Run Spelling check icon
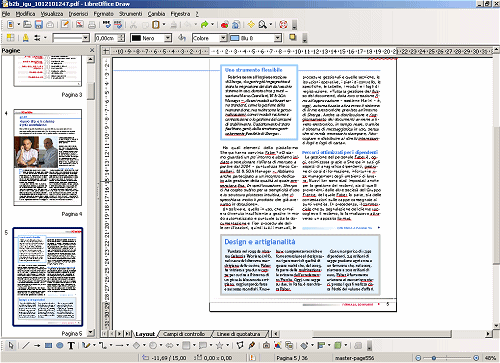Image resolution: width=500 pixels, height=363 pixels. 107,24
